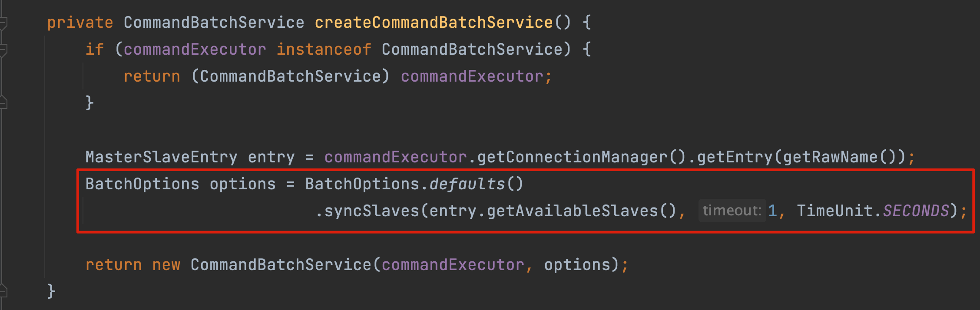Image resolution: width=980 pixels, height=310 pixels.
Task: Click the createCommandBatchService method name
Action: tap(434, 23)
